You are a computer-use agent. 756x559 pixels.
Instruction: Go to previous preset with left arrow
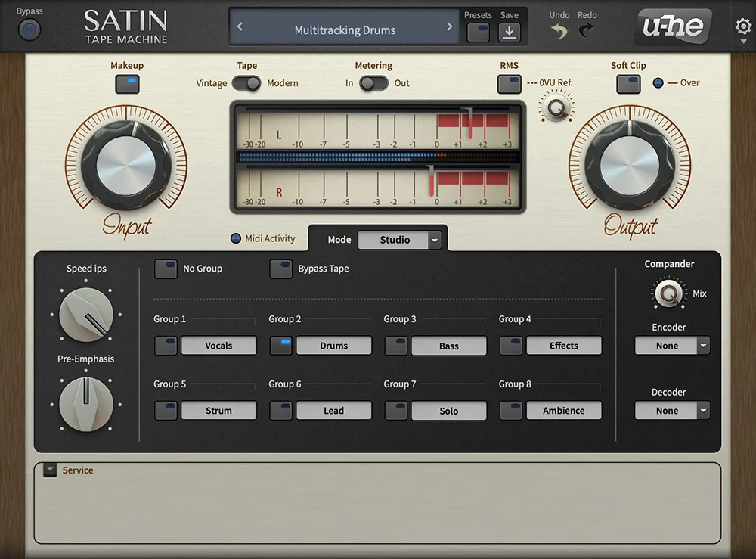point(240,29)
